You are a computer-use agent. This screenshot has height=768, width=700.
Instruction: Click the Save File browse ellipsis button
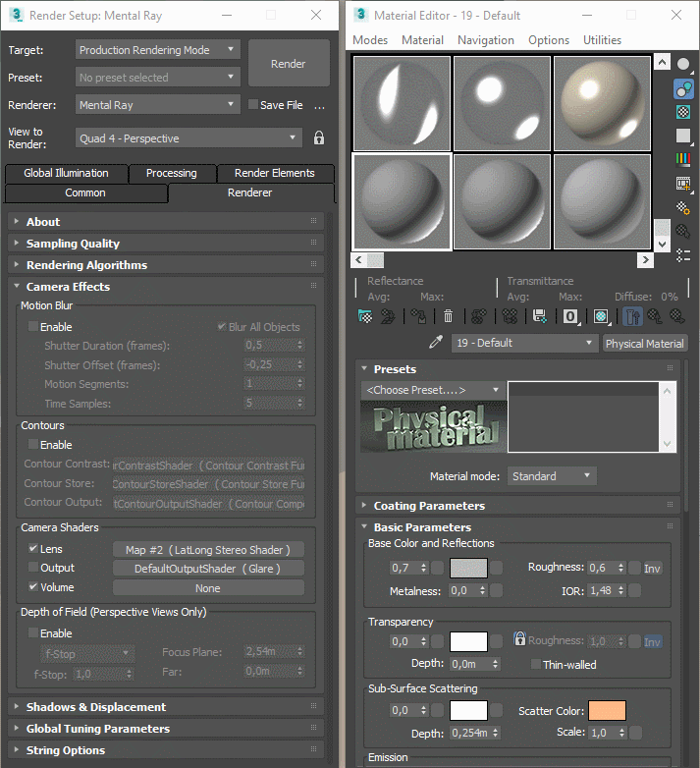pos(320,105)
